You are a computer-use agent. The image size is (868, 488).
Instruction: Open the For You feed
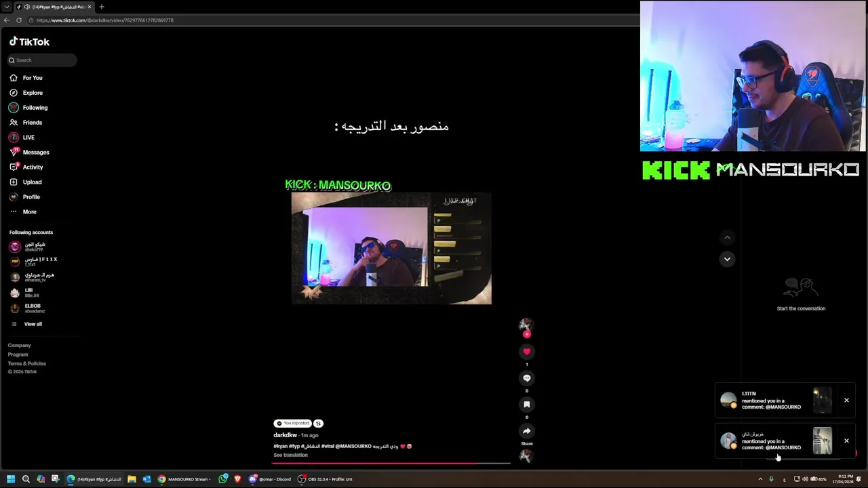[33, 78]
